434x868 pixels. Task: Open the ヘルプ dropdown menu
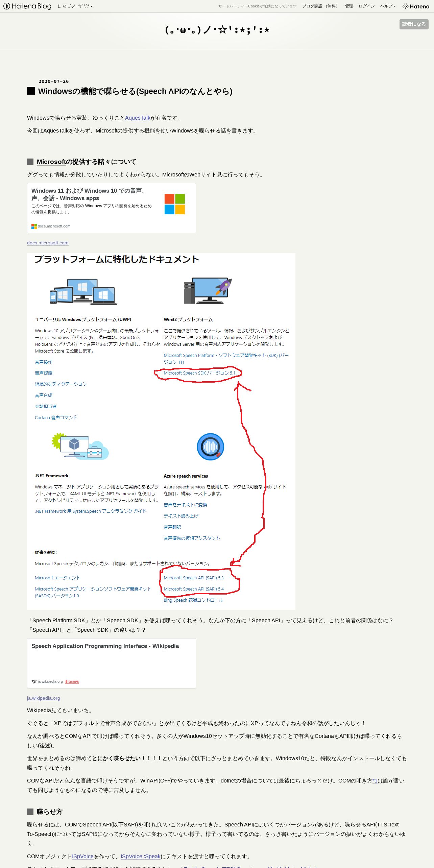(x=387, y=6)
